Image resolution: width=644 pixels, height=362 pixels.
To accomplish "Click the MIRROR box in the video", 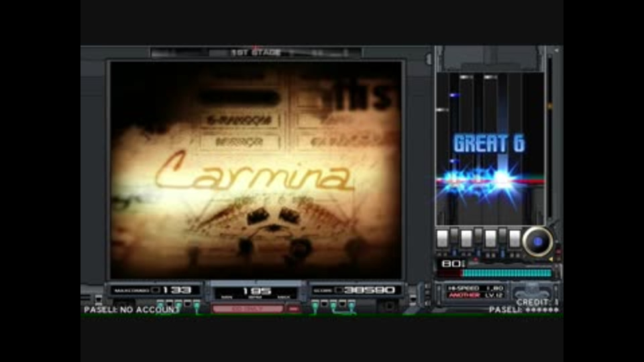I will (239, 141).
